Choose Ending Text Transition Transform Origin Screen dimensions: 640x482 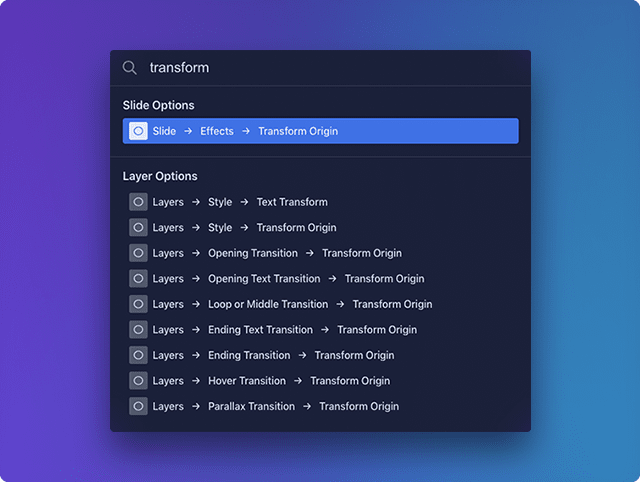pos(320,329)
